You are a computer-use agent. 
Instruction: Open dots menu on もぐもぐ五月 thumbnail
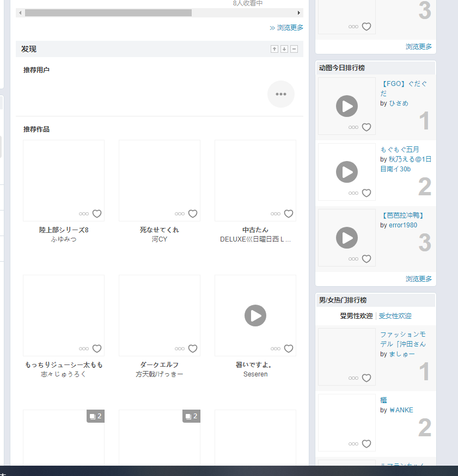353,193
